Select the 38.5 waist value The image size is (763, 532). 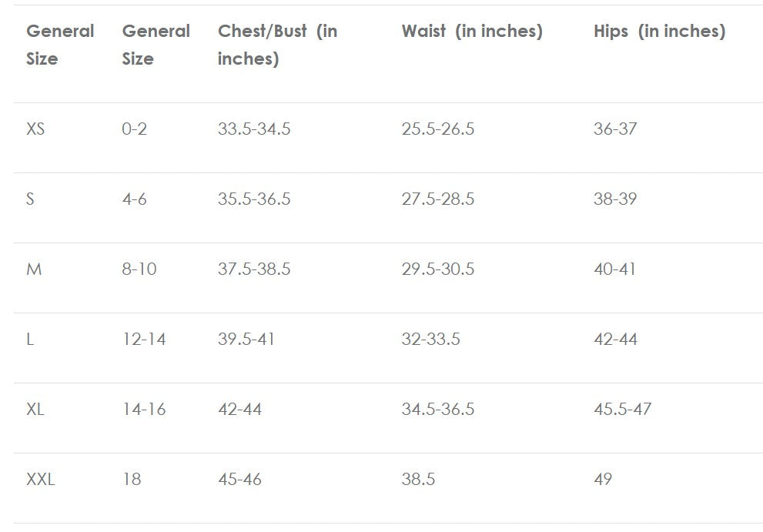(x=418, y=480)
